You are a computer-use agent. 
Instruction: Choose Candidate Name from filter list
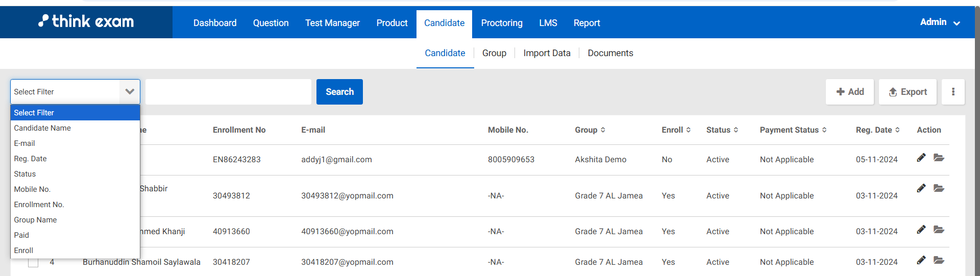pyautogui.click(x=42, y=128)
